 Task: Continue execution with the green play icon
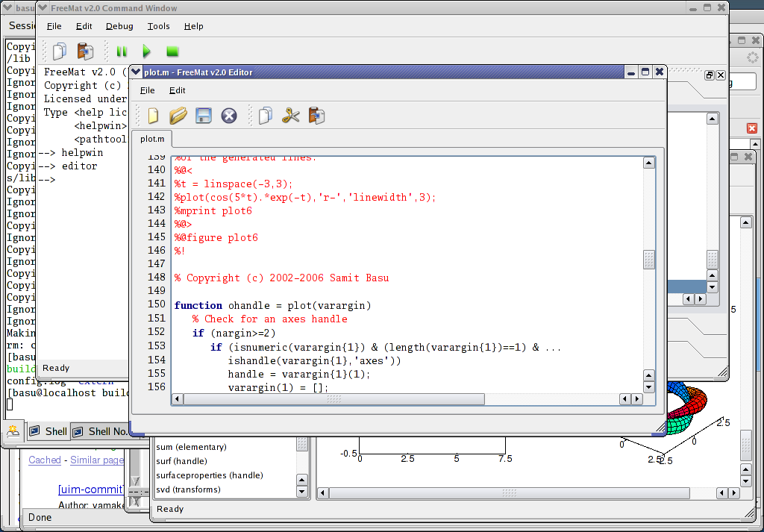coord(146,51)
